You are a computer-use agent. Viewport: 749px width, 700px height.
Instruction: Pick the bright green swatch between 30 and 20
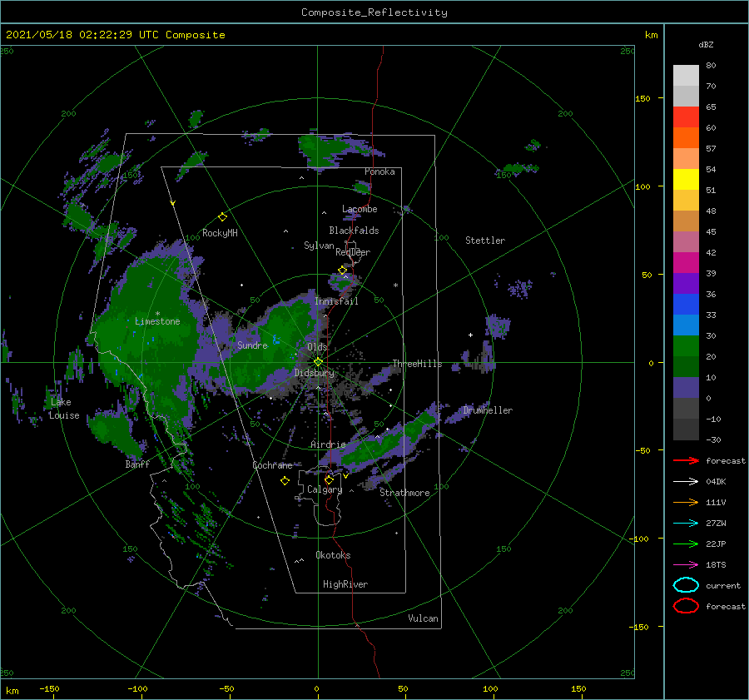coord(686,346)
